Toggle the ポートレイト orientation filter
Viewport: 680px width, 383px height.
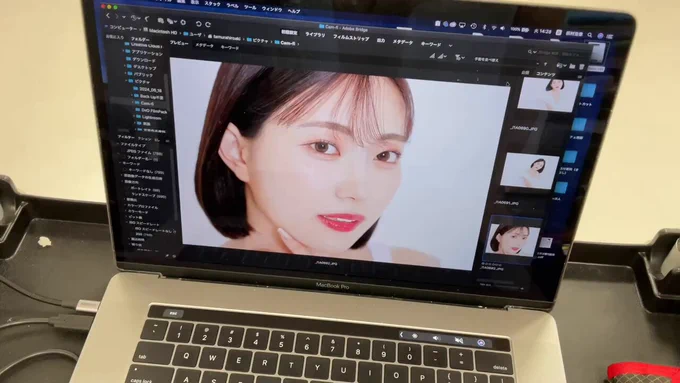(145, 190)
